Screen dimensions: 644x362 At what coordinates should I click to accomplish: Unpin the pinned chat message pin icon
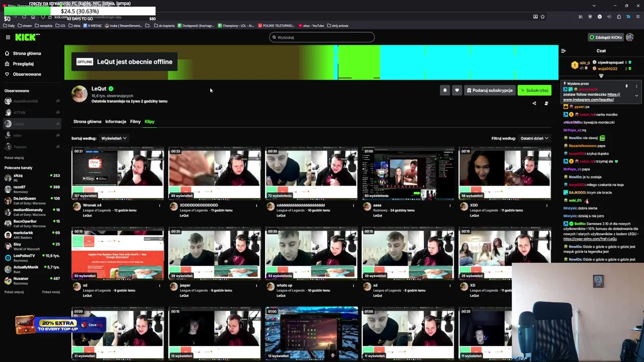point(626,86)
